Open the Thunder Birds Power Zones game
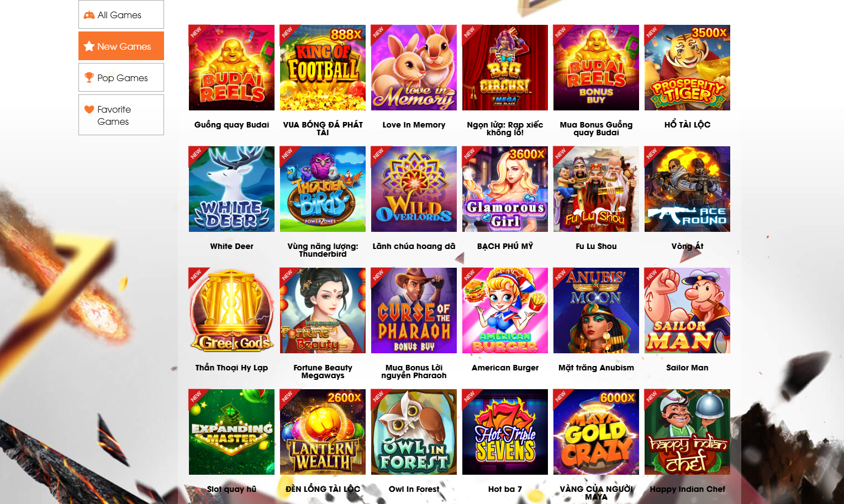844x504 pixels. [323, 189]
